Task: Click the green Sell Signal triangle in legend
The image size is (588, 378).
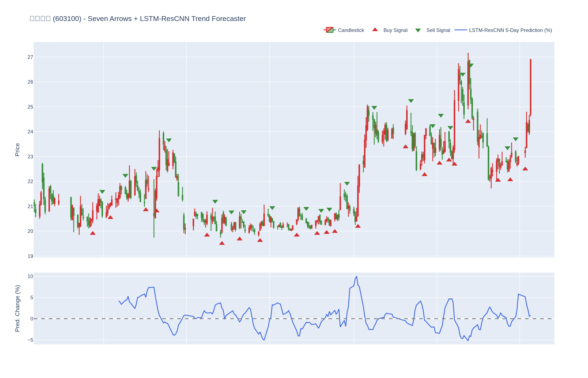Action: [418, 30]
